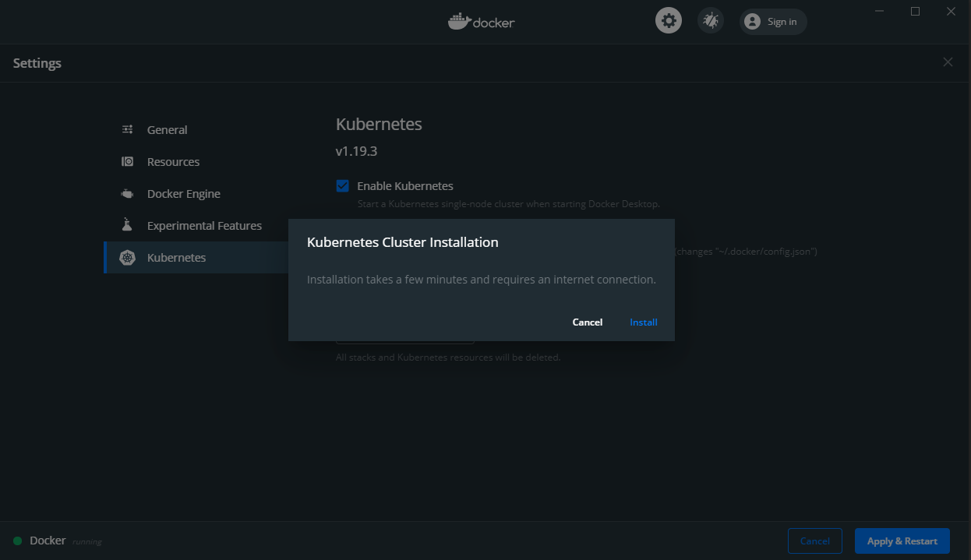Viewport: 971px width, 560px height.
Task: Click the Apply & Restart button
Action: (902, 541)
